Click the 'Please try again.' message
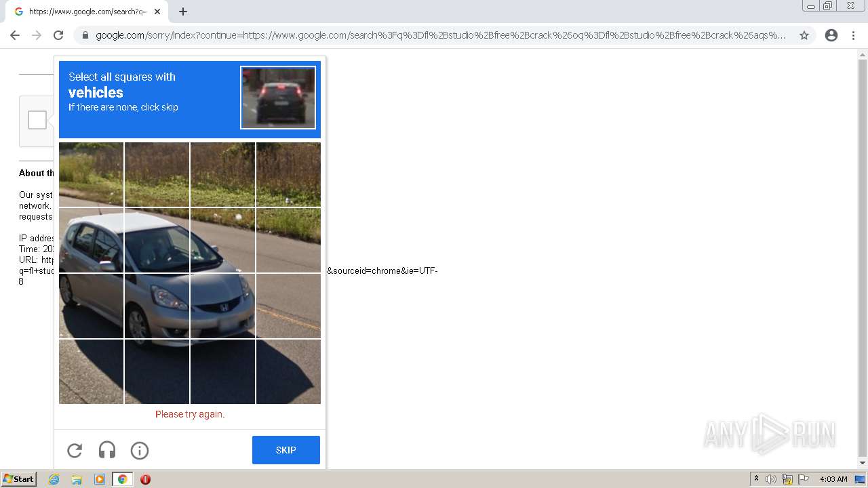 (x=190, y=414)
